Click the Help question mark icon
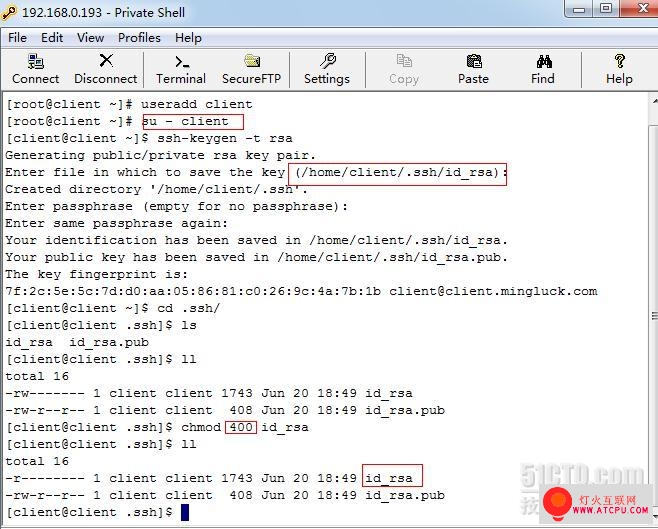658x529 pixels. pyautogui.click(x=619, y=61)
